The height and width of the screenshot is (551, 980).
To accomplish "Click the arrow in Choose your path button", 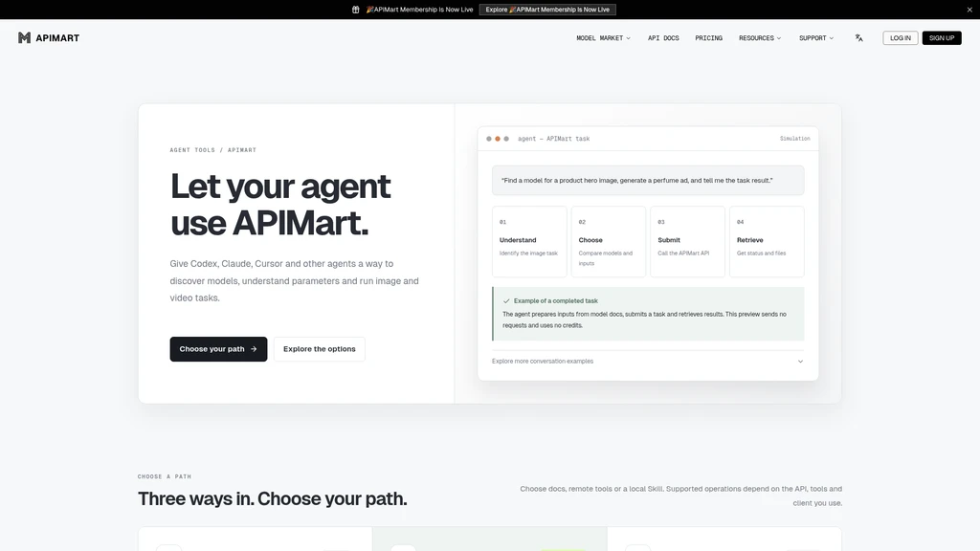I will [254, 349].
